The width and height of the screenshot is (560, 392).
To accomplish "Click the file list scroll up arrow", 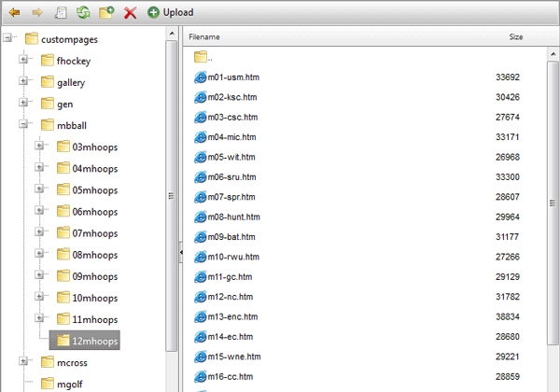I will (553, 54).
